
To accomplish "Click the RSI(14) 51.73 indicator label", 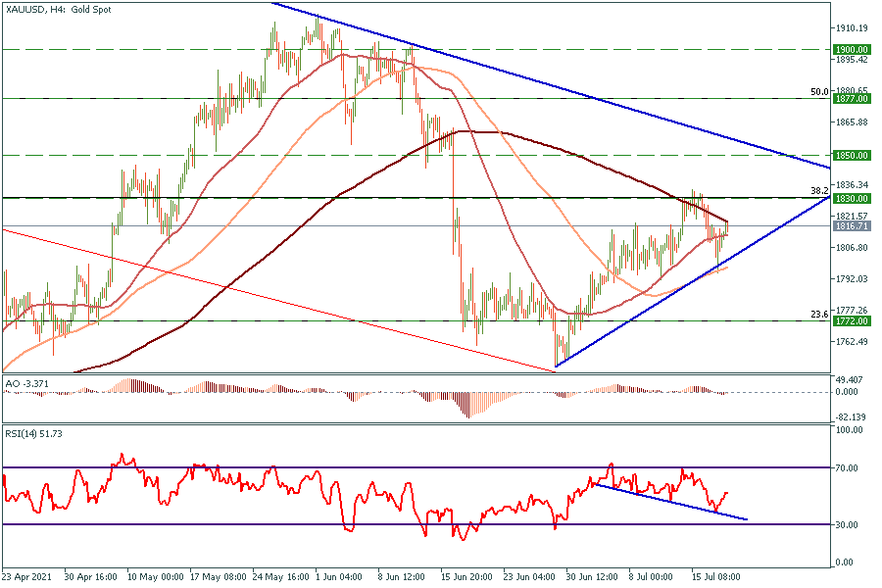I will click(37, 432).
